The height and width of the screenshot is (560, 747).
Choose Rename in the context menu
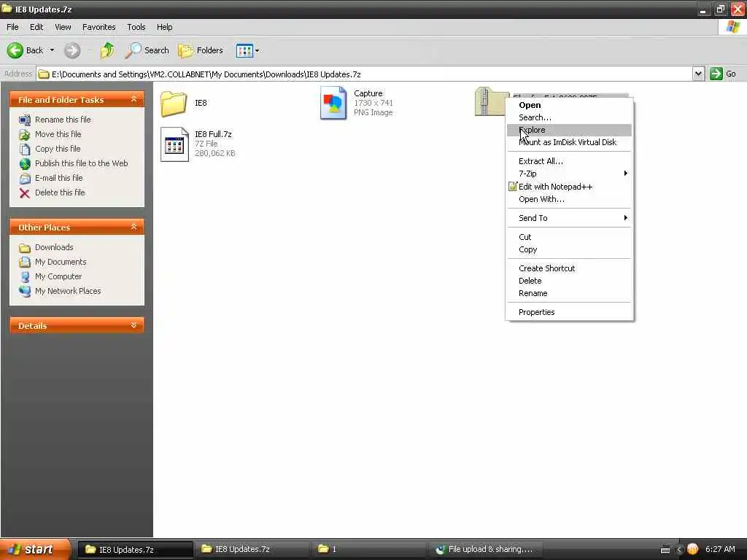pyautogui.click(x=569, y=293)
